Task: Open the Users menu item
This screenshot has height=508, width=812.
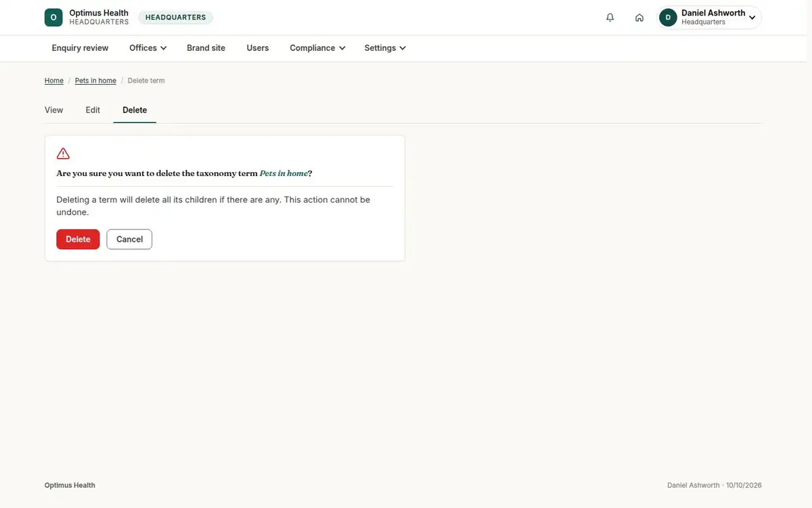Action: 258,48
